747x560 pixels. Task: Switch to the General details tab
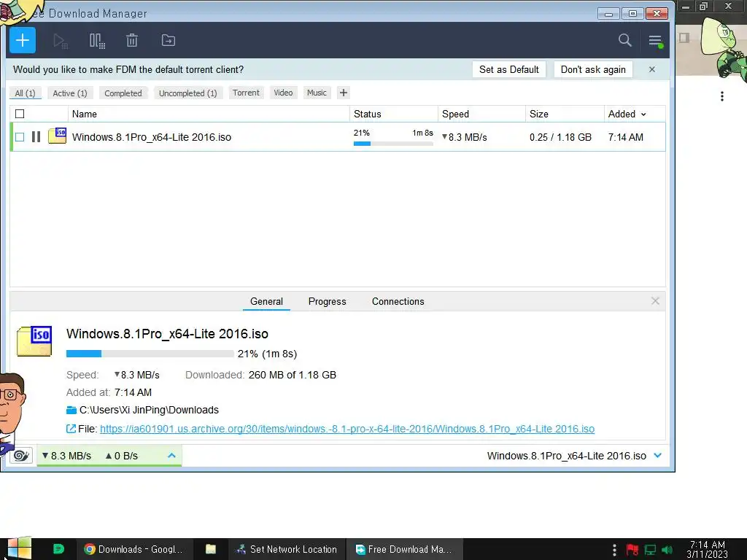coord(266,301)
